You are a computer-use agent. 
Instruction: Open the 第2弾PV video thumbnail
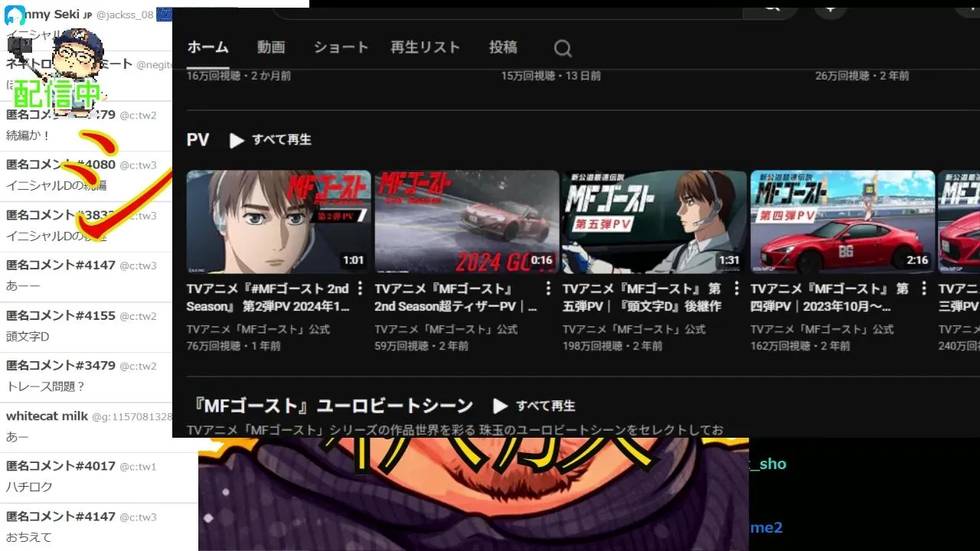(x=279, y=222)
